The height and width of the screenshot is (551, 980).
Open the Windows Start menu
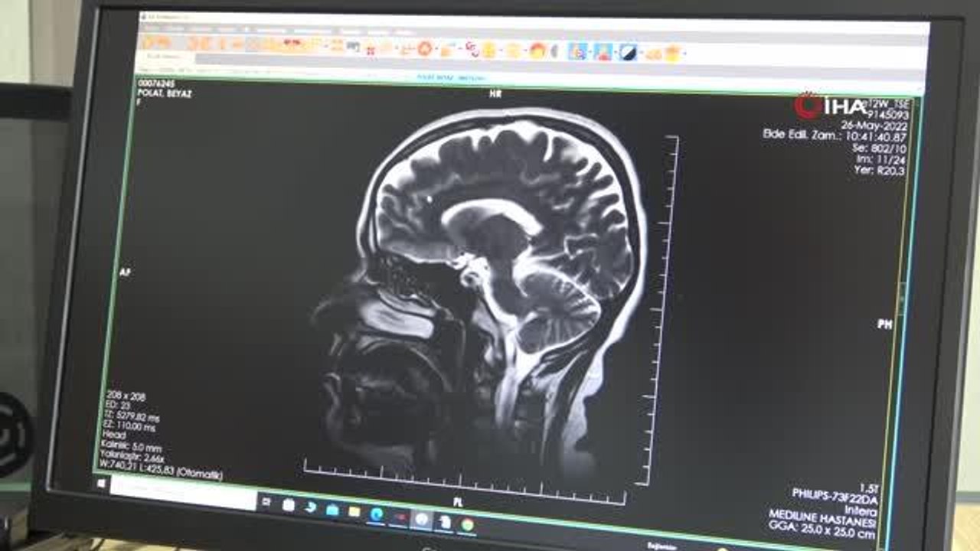100,483
